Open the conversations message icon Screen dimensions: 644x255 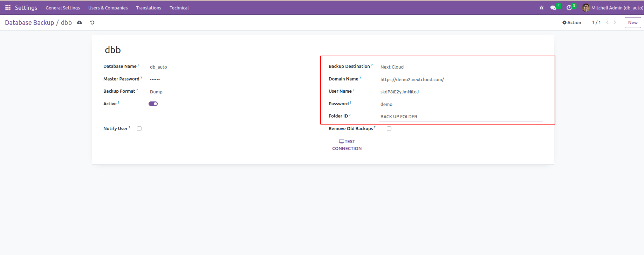(553, 8)
